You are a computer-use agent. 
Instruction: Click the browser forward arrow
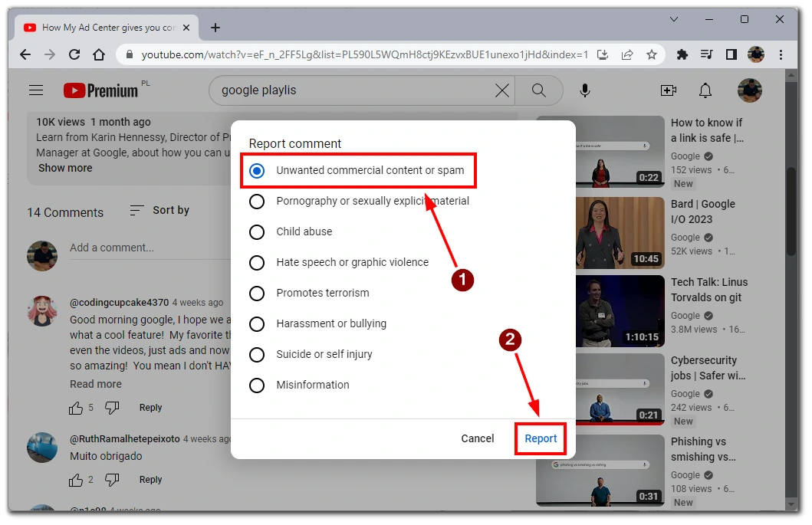[x=50, y=54]
